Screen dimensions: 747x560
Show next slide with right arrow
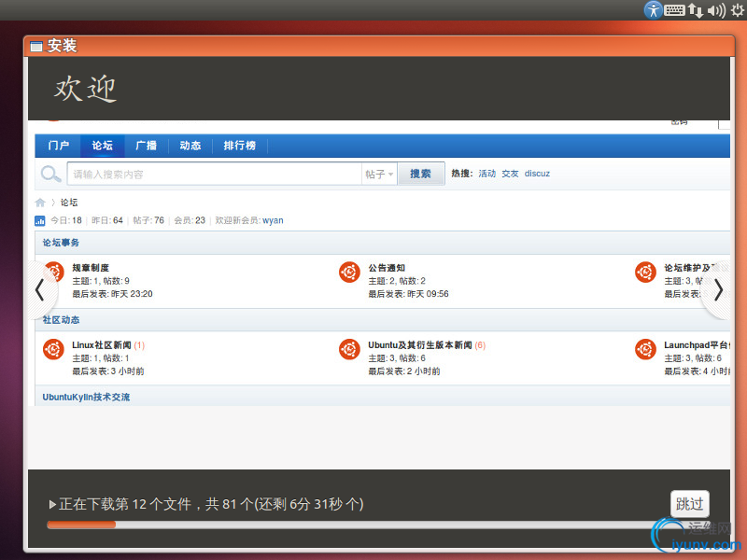pyautogui.click(x=718, y=290)
